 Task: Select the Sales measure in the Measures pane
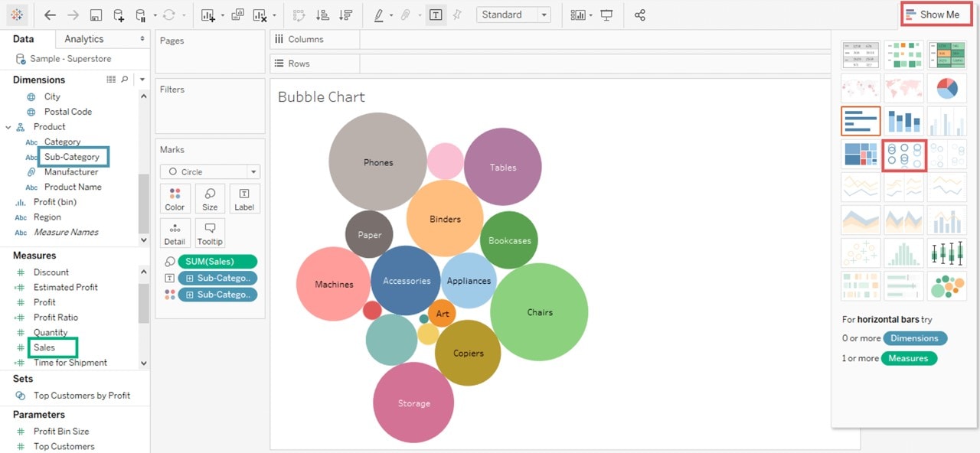coord(45,347)
